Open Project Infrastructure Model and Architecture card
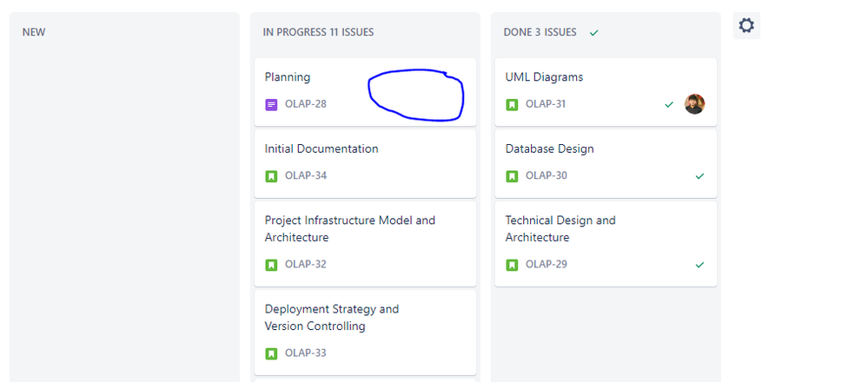Screen dimensions: 868x382 pyautogui.click(x=365, y=244)
